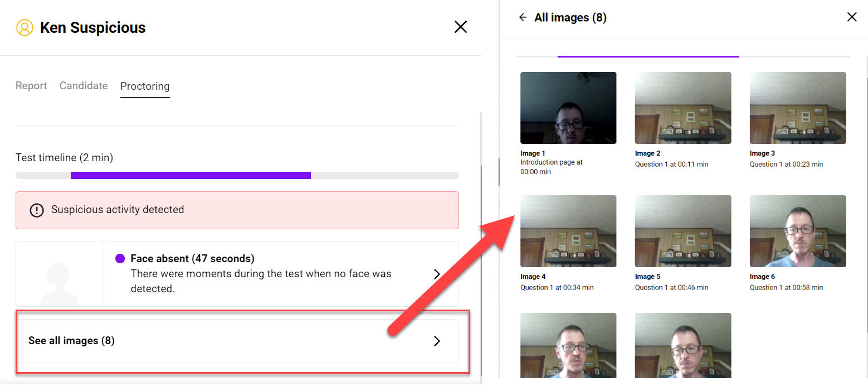Open Image 6 thumbnail at 00:58 min
The width and height of the screenshot is (868, 386).
[x=798, y=231]
